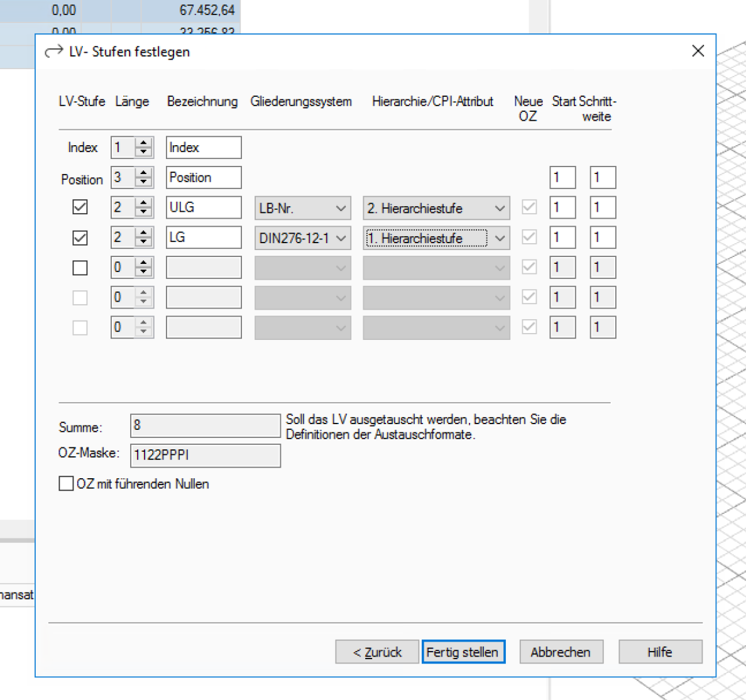Screen dimensions: 746x700
Task: Toggle 'OZ mit führenden Nullen' checkbox
Action: 66,483
